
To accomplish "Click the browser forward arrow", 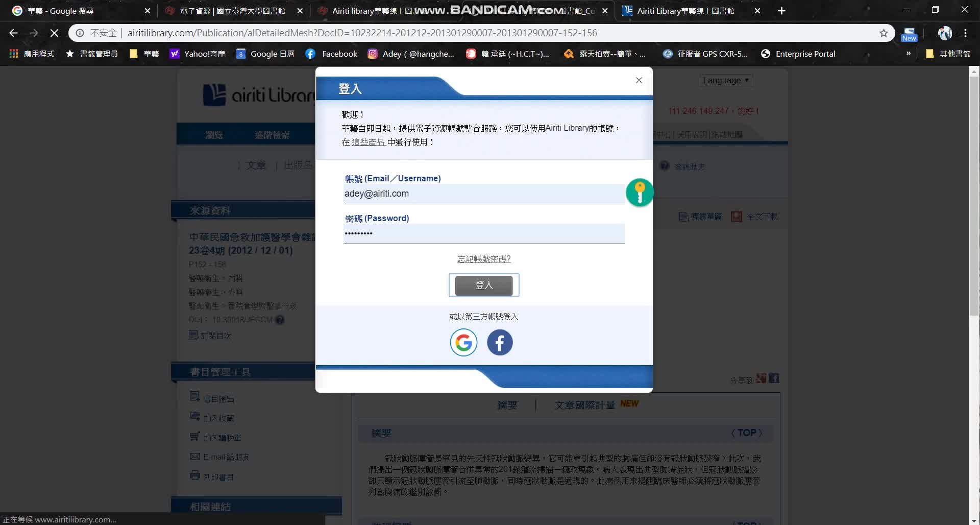I will (34, 33).
